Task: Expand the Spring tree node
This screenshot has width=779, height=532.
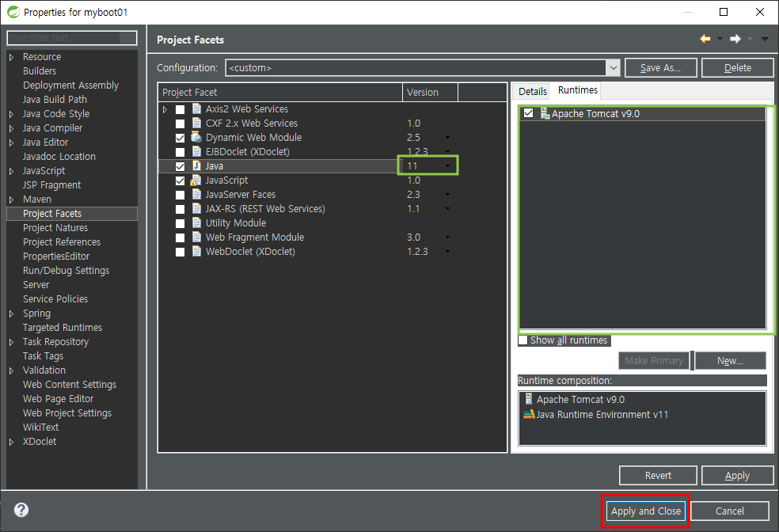Action: point(11,314)
